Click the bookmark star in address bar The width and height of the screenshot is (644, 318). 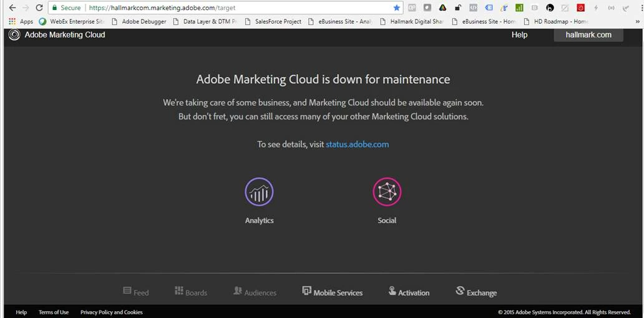[396, 7]
